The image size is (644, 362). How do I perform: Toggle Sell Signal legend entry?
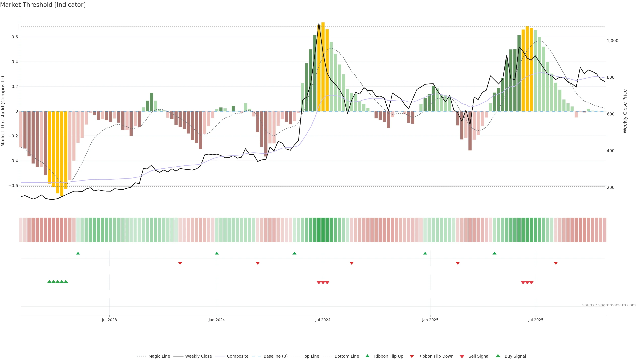click(479, 356)
